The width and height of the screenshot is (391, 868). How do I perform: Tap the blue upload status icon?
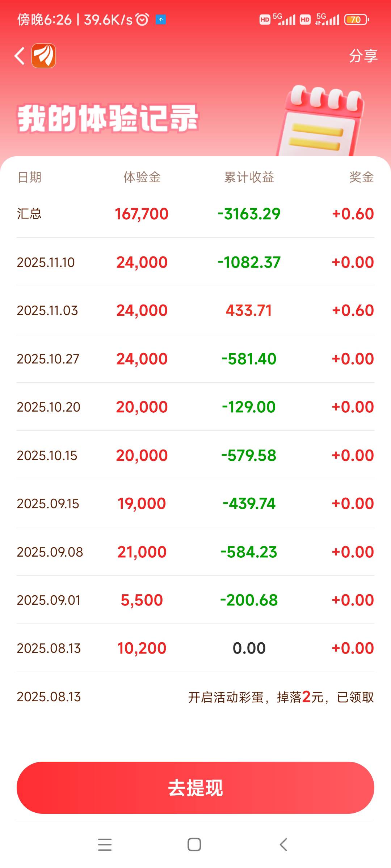coord(161,20)
